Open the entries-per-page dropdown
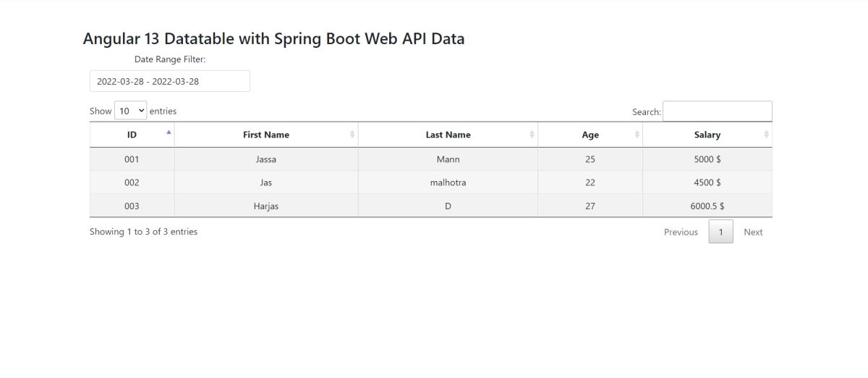The width and height of the screenshot is (868, 378). 130,111
